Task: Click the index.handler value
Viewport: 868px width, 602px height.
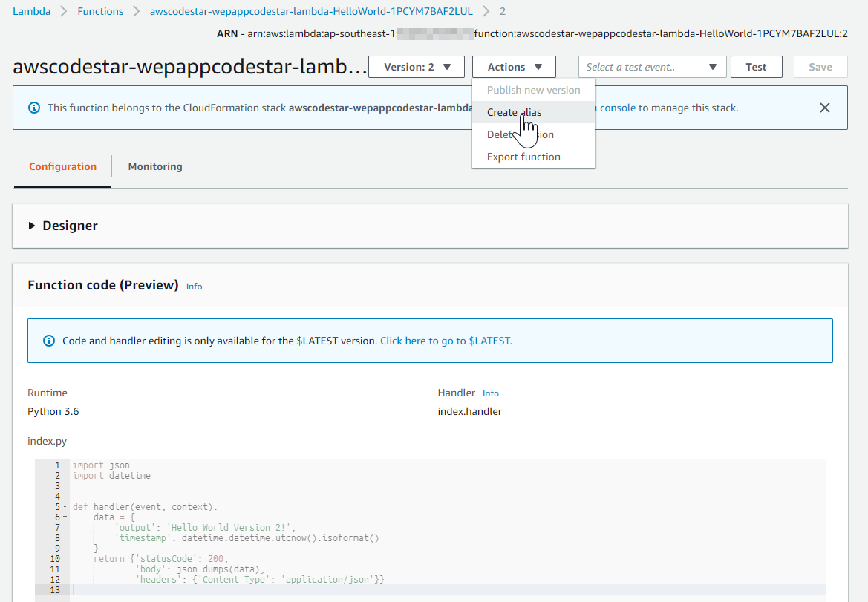Action: coord(470,412)
